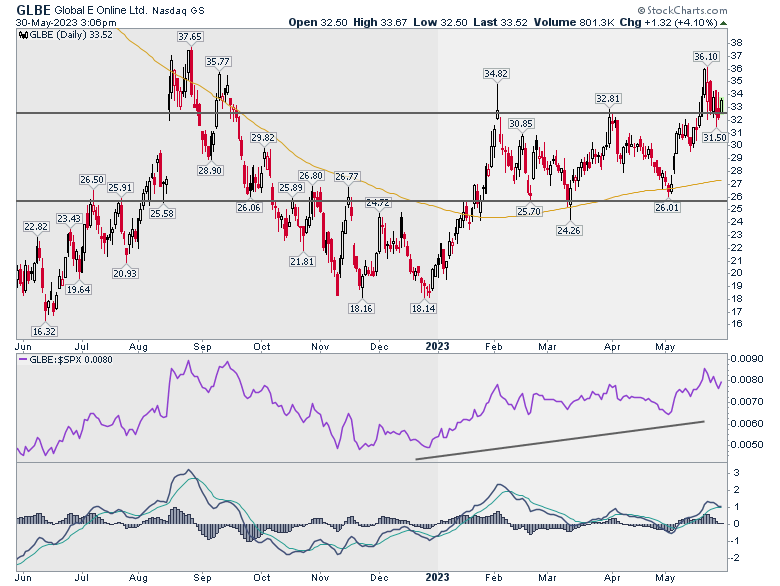
Task: Click the 26.06 low label
Action: tap(249, 207)
